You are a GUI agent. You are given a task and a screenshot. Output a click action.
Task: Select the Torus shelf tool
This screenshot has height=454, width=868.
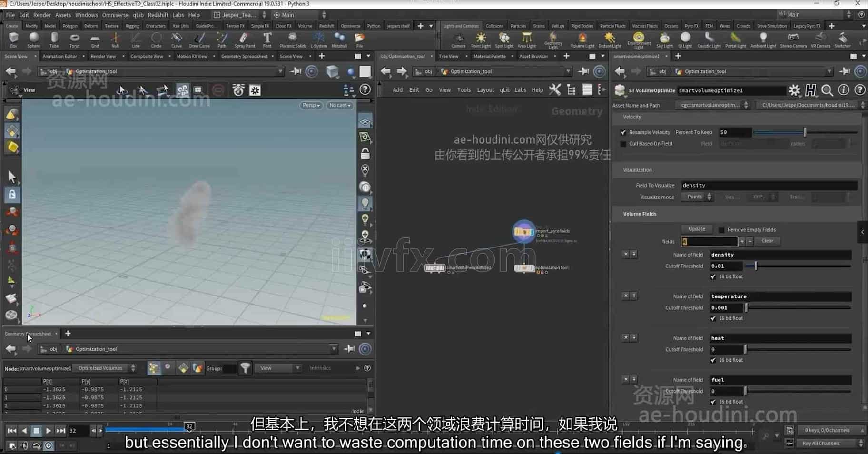(x=74, y=40)
